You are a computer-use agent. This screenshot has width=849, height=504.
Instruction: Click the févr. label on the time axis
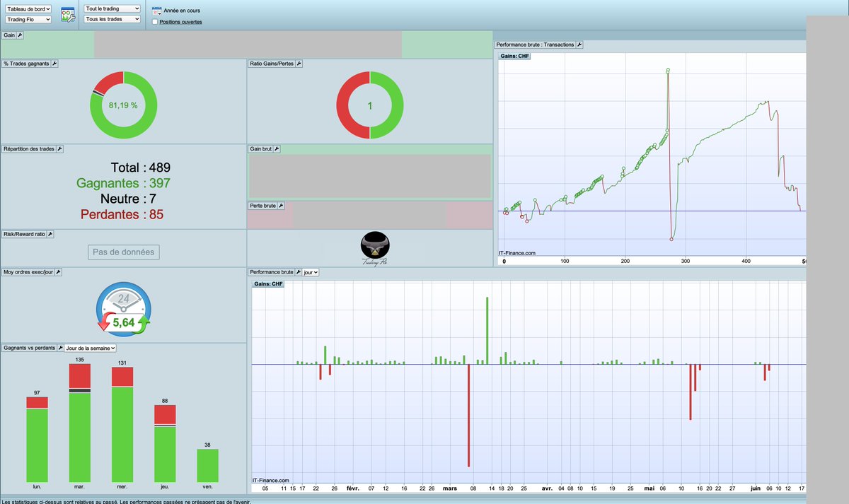click(x=353, y=488)
